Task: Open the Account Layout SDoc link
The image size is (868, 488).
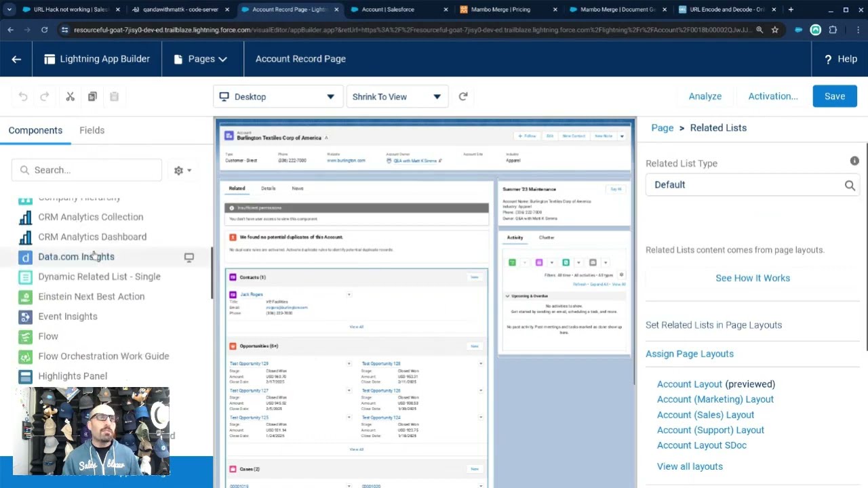Action: coord(702,445)
